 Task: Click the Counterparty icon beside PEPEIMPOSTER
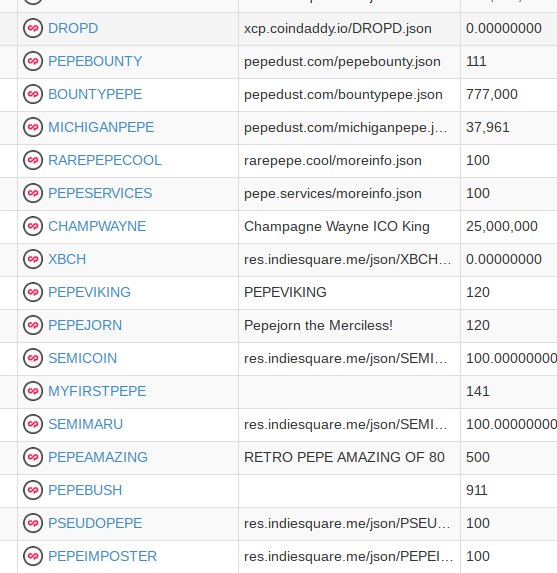click(33, 556)
